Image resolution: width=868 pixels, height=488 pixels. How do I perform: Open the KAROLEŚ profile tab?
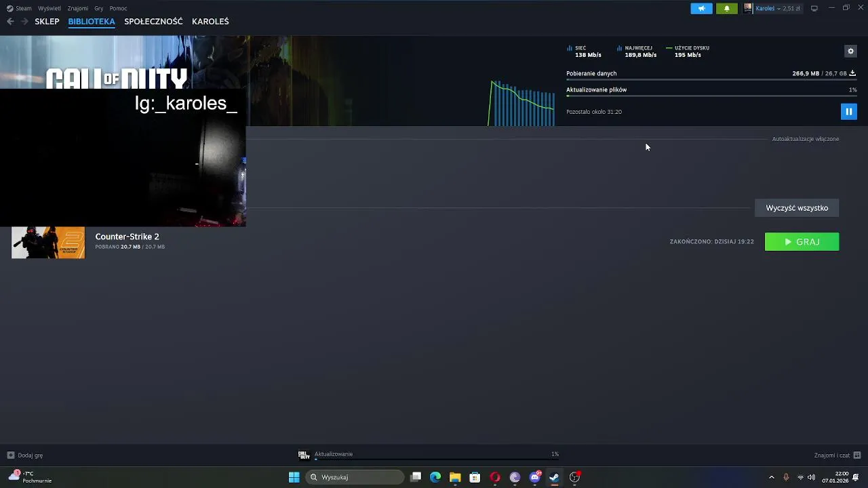click(210, 21)
